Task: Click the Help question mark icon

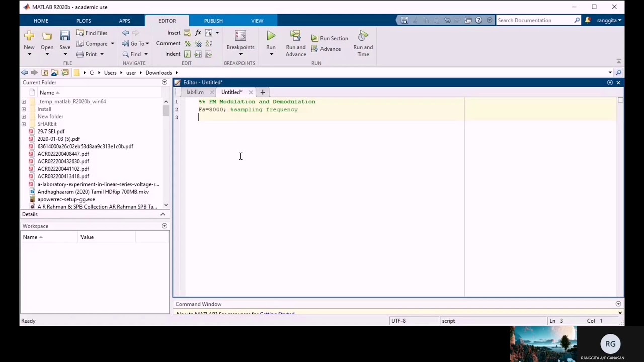Action: [x=479, y=20]
